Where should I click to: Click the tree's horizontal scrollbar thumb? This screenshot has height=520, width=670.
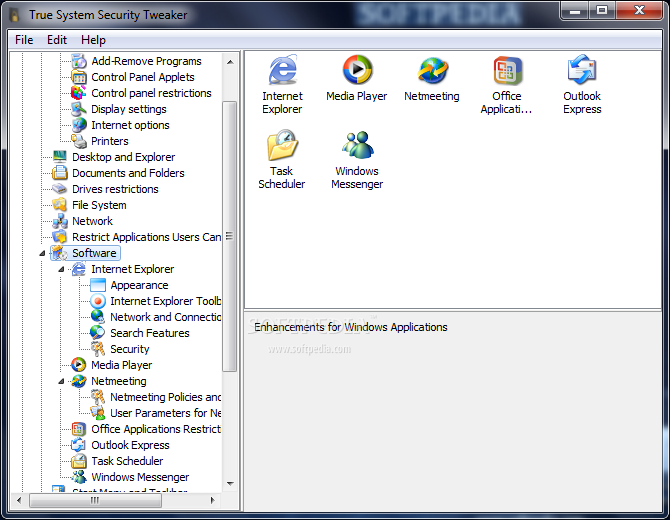click(x=95, y=500)
